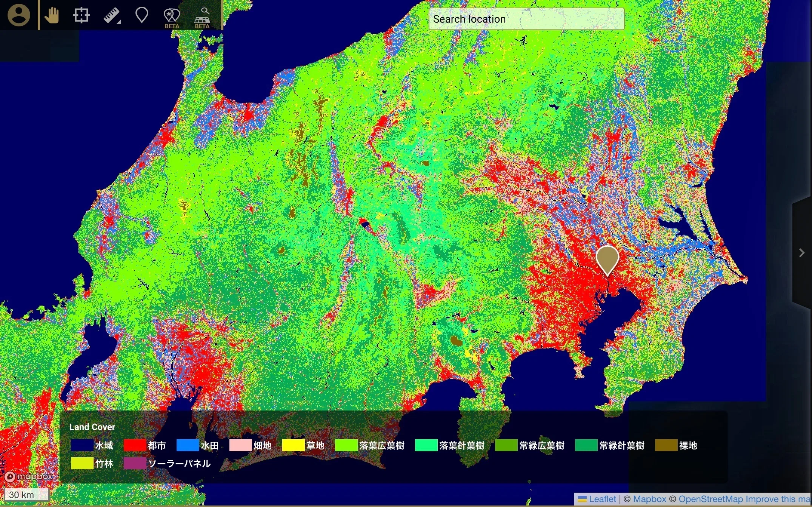This screenshot has width=812, height=507.
Task: Open the ruler measurement tool
Action: (x=112, y=15)
